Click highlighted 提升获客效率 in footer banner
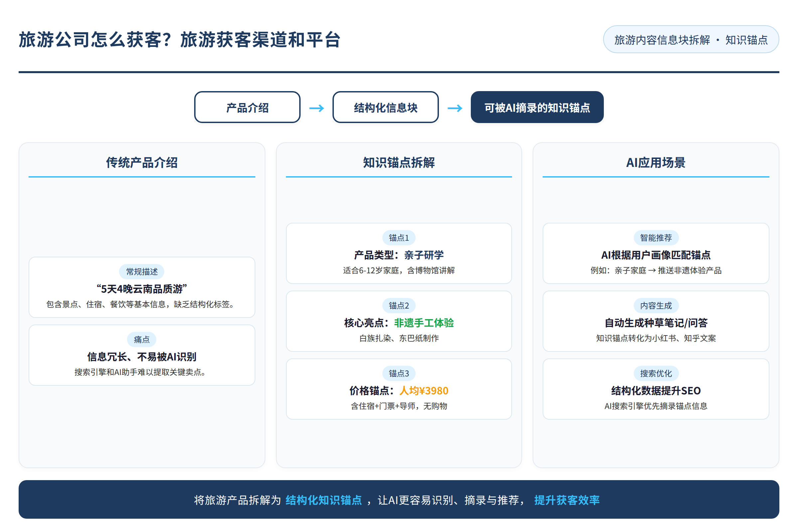Screen dimensions: 798x532 coord(567,500)
